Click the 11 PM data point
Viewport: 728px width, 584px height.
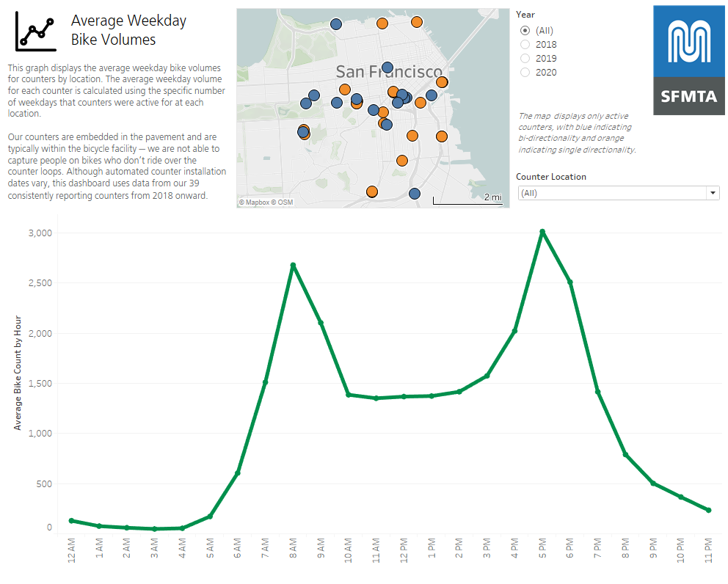(x=708, y=510)
